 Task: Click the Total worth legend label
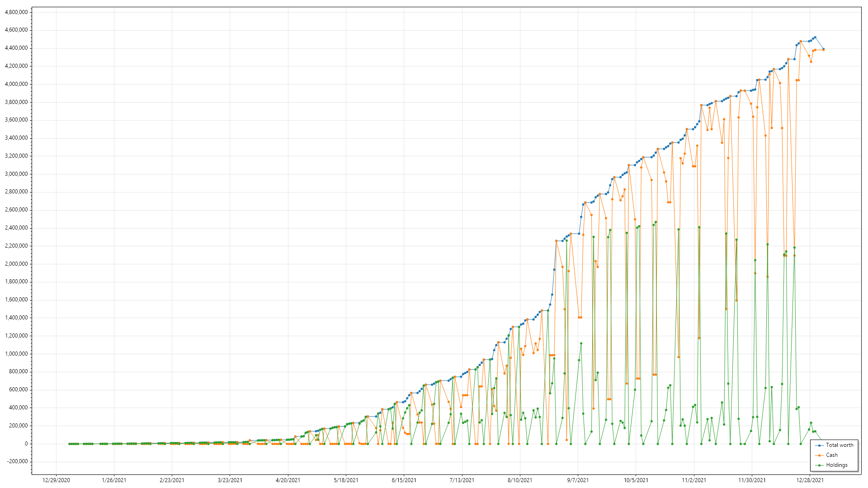840,445
